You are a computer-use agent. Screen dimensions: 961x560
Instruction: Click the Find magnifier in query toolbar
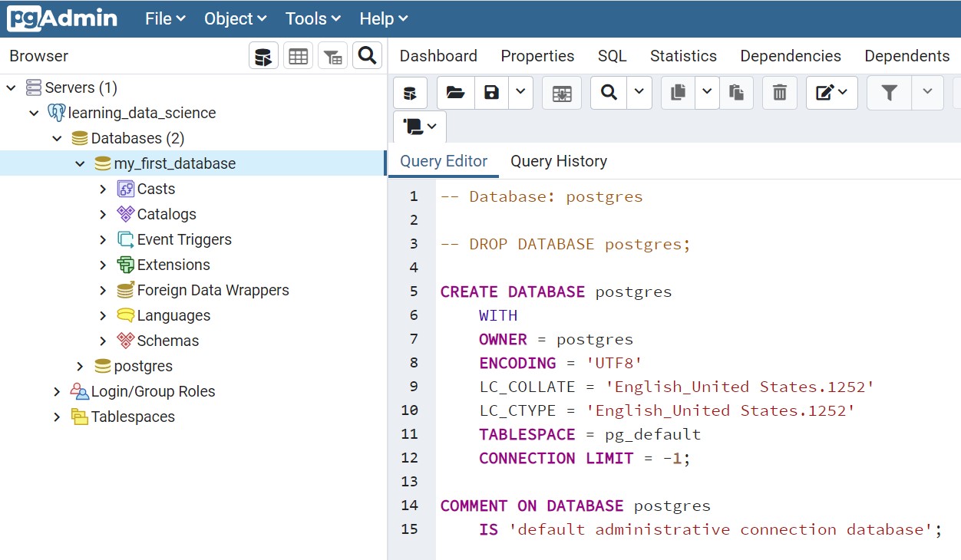pyautogui.click(x=609, y=93)
